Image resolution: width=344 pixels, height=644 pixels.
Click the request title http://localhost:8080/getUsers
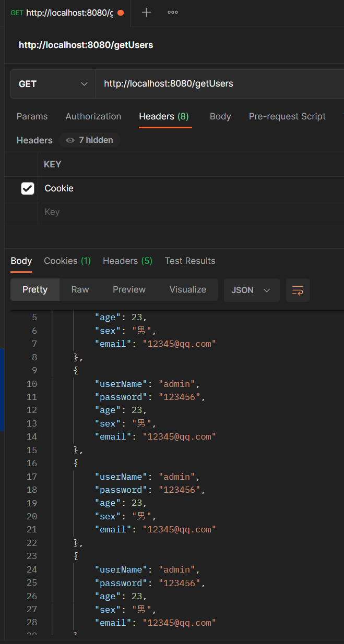click(86, 45)
